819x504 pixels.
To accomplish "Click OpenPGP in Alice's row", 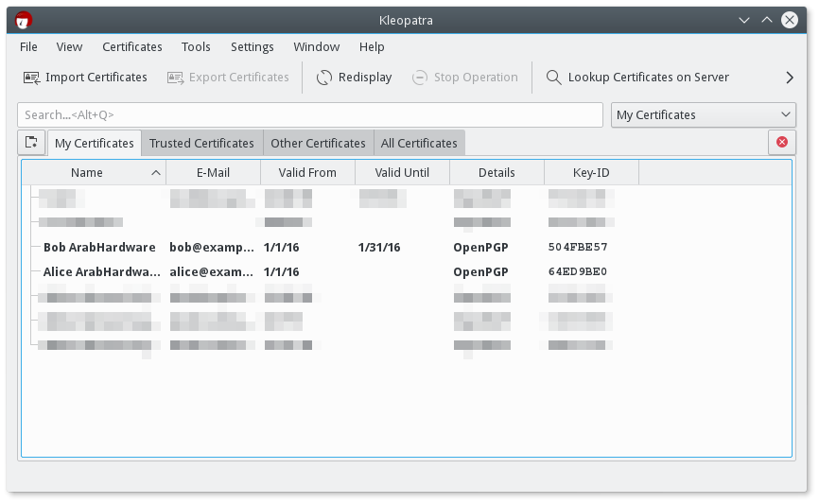I will click(x=480, y=272).
